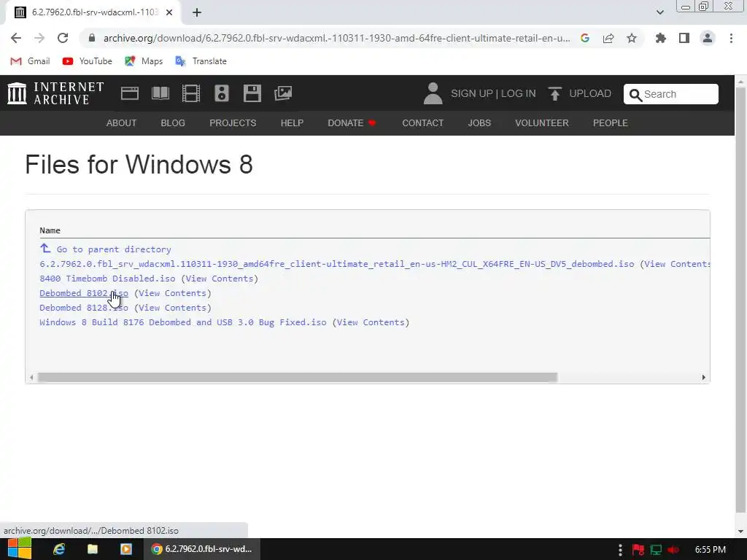Download Windows 8 Build 8176 Debombed iso
This screenshot has height=560, width=747.
[x=183, y=322]
